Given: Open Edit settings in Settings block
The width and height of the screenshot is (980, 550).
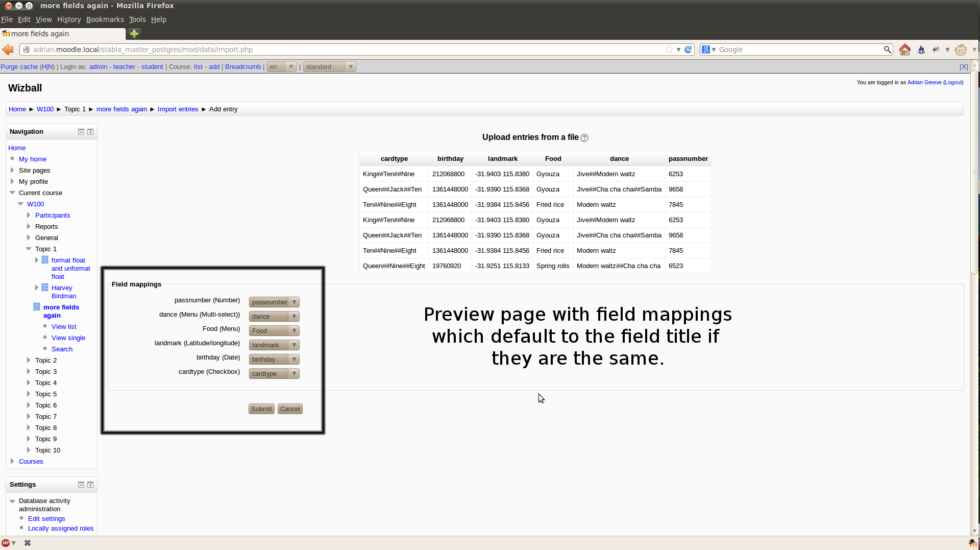Looking at the screenshot, I should pos(46,519).
